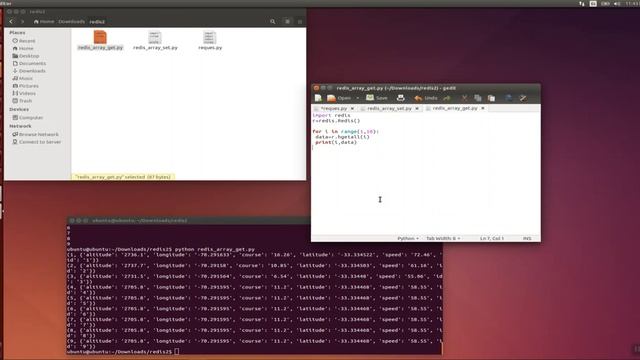Open Downloads in Places sidebar
This screenshot has width=640, height=360.
[x=29, y=71]
